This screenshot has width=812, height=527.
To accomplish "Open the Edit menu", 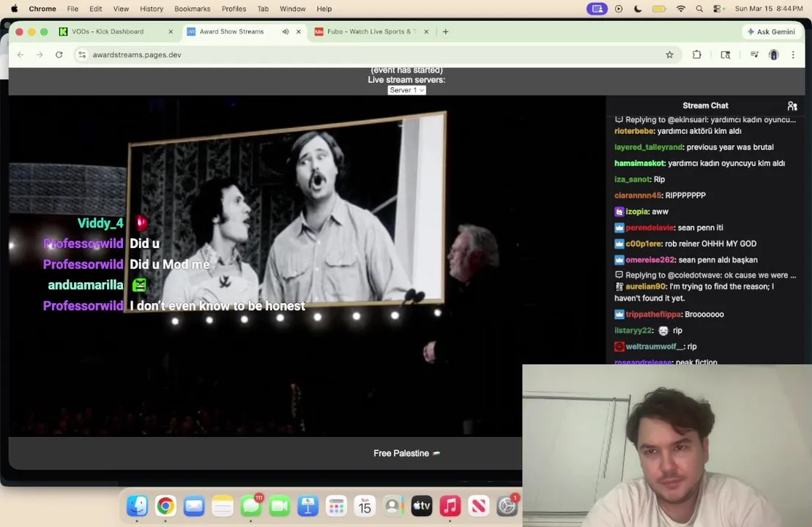I will [95, 9].
